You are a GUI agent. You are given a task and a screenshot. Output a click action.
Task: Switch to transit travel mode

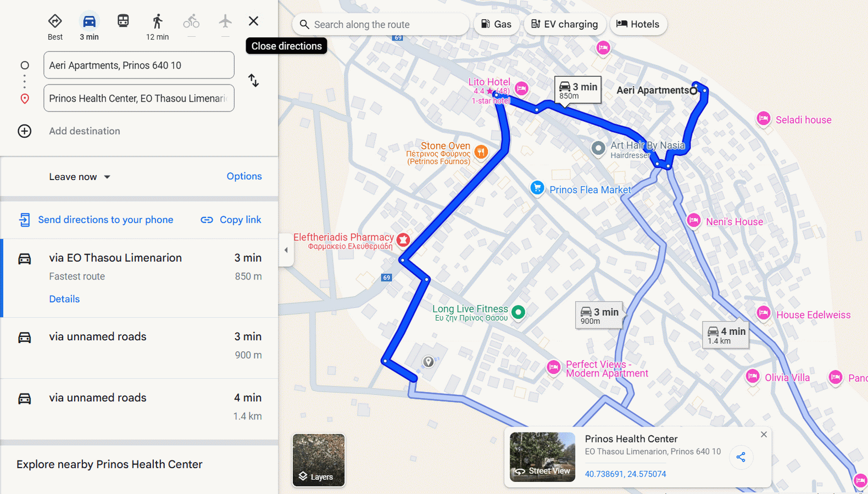pyautogui.click(x=123, y=21)
